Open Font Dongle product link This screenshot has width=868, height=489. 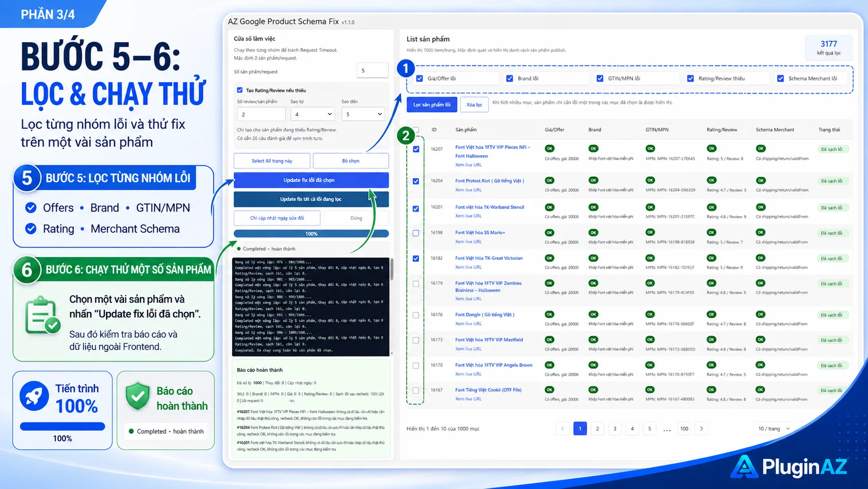[x=485, y=314]
